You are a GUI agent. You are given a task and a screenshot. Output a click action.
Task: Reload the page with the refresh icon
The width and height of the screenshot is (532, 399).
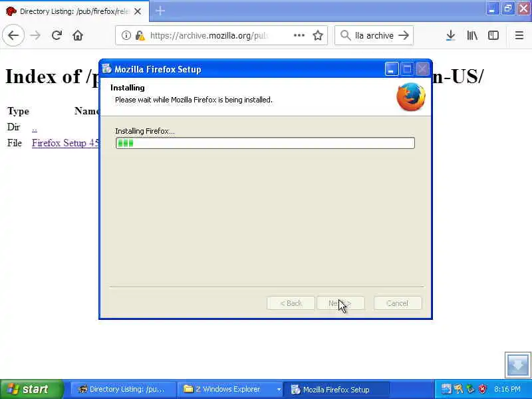tap(57, 35)
